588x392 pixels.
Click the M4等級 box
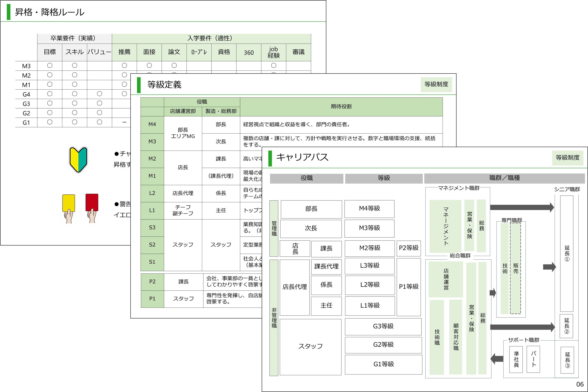pyautogui.click(x=369, y=208)
